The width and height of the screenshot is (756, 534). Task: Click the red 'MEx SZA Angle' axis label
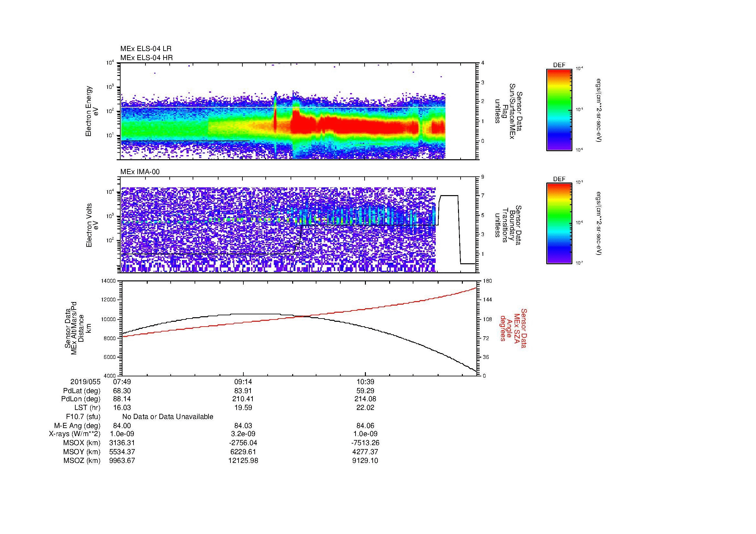(513, 328)
